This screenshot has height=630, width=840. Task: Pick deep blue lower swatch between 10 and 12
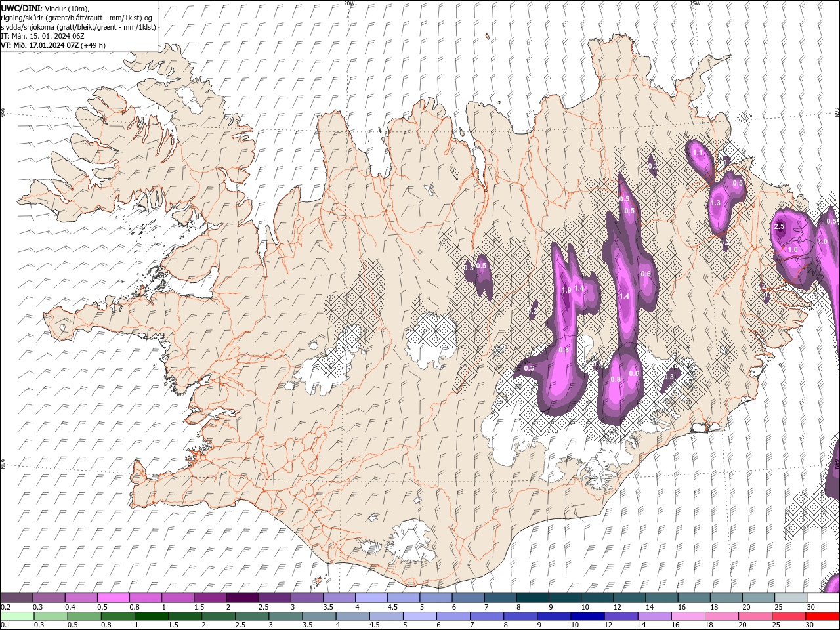(x=587, y=616)
